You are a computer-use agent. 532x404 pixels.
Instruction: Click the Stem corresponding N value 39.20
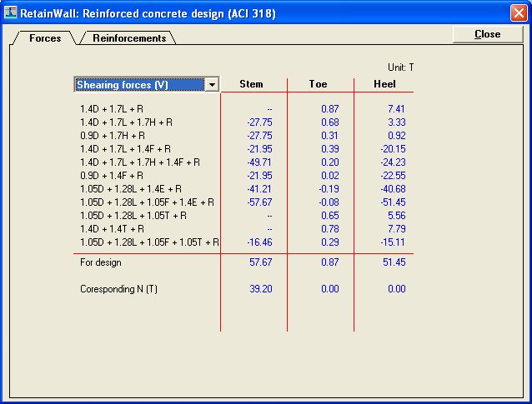[x=260, y=289]
